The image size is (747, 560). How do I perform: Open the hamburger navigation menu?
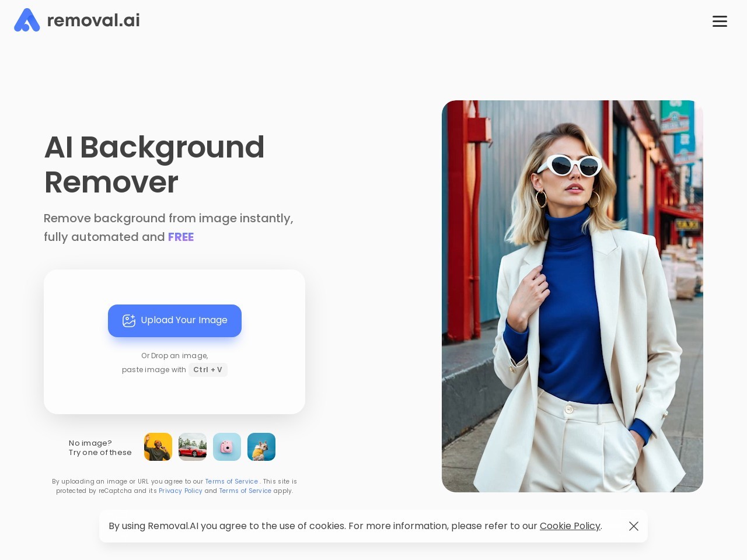720,22
